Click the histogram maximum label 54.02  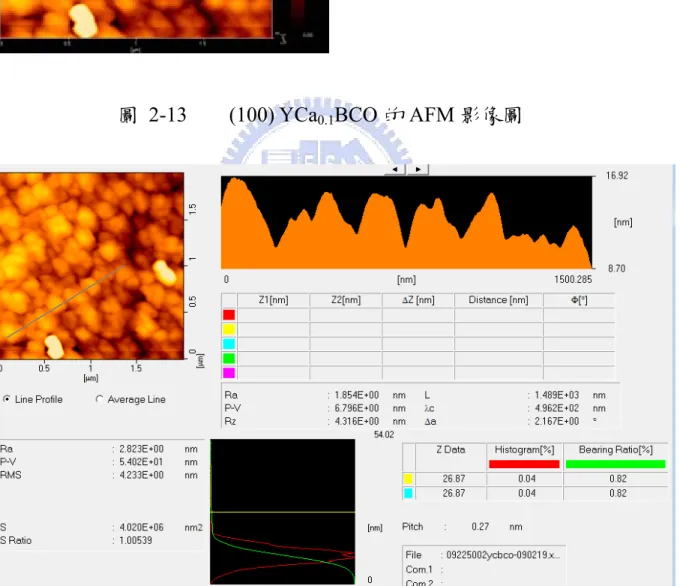point(384,435)
